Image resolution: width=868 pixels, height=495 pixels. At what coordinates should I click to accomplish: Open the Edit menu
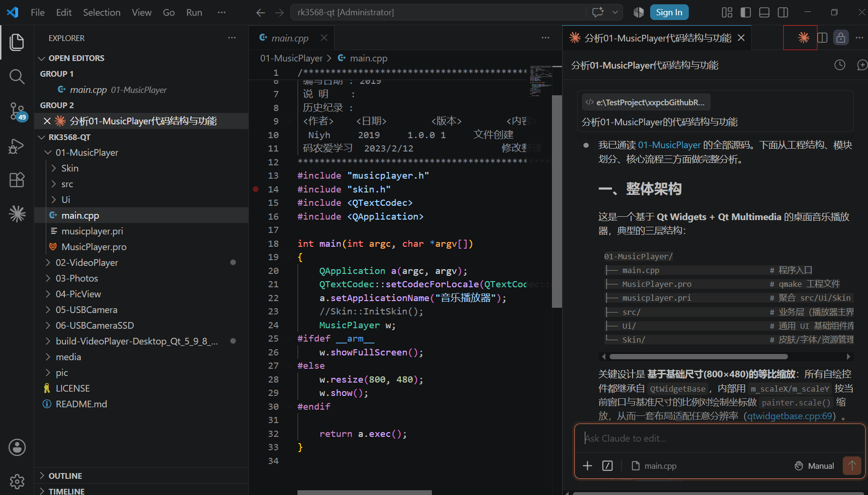(x=64, y=12)
